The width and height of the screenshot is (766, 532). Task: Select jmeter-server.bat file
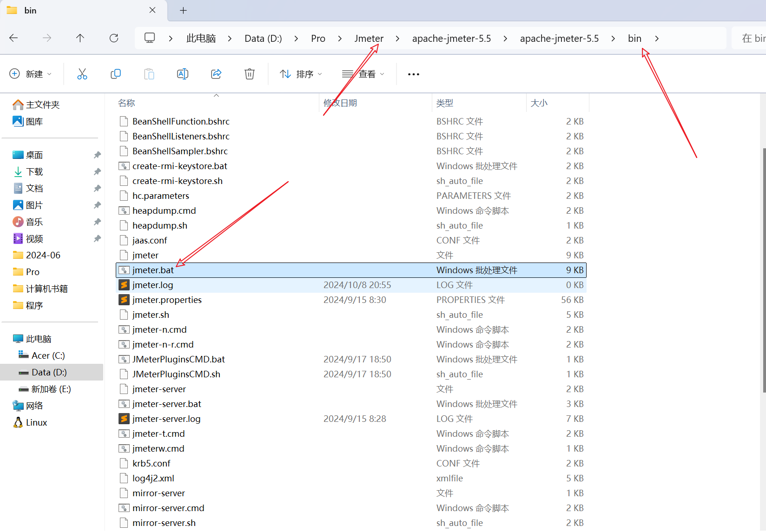click(351, 404)
